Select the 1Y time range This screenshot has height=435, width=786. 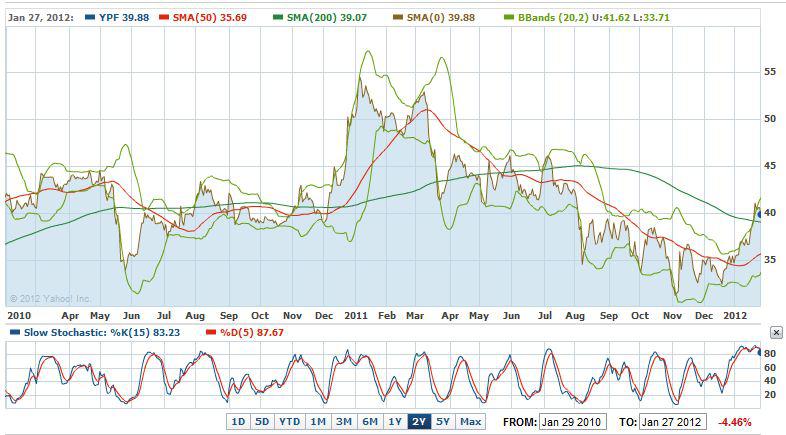click(395, 422)
